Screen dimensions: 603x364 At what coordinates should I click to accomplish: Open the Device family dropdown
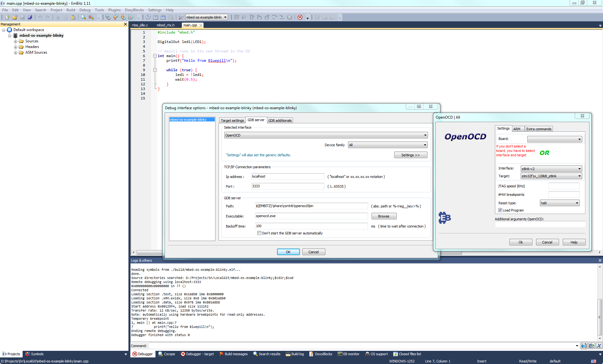point(388,145)
